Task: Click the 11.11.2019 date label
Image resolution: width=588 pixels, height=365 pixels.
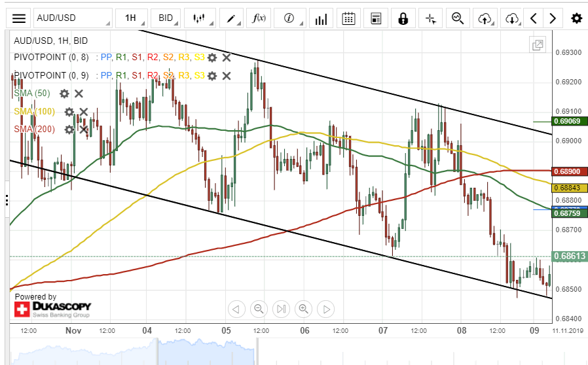Action: tap(568, 330)
